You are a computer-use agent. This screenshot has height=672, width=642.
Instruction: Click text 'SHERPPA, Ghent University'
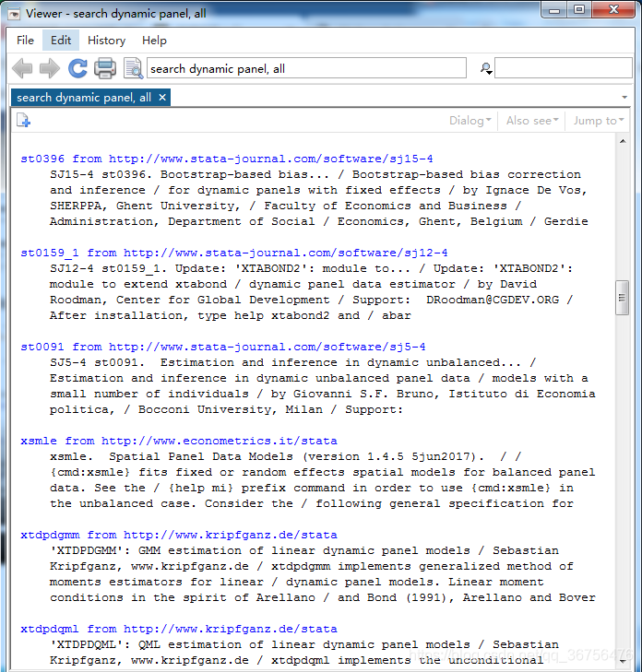point(145,206)
